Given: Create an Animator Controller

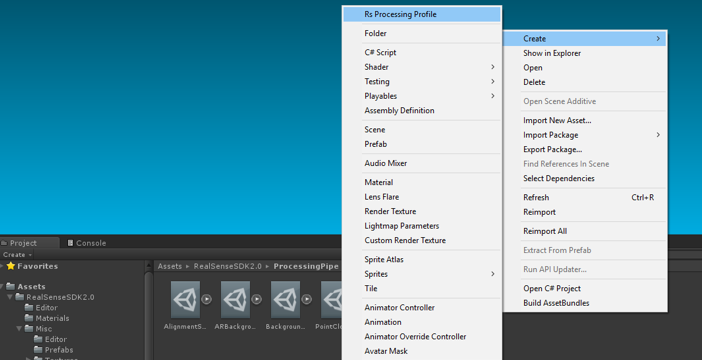Looking at the screenshot, I should point(422,308).
